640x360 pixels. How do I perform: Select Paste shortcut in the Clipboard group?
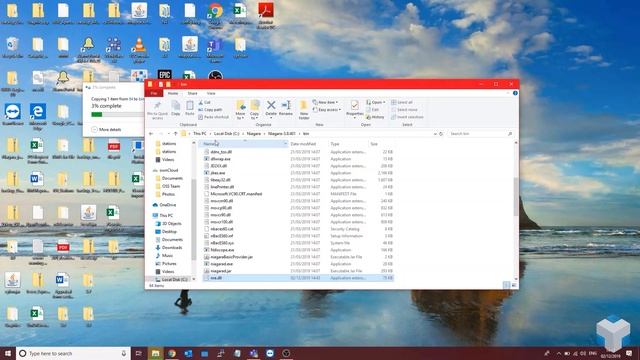tap(213, 117)
